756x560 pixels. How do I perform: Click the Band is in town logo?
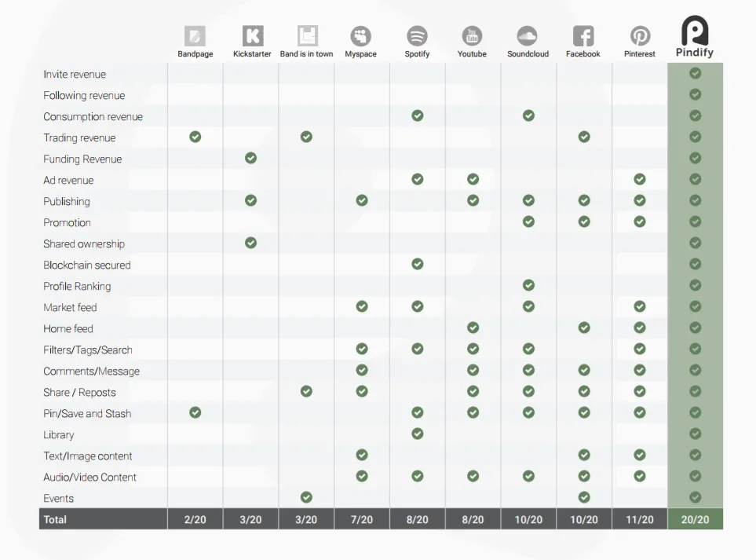308,35
